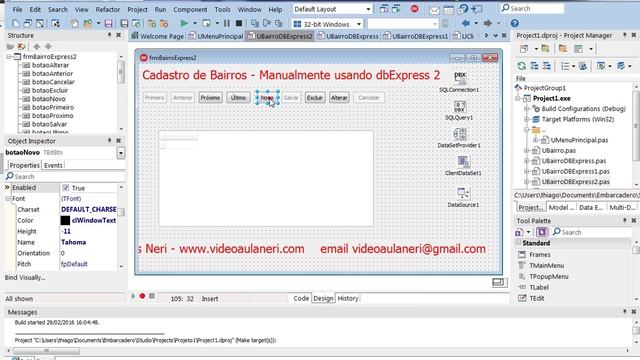Click the play macro triangle in status bar
Viewport: 640px width, 360px height.
tap(133, 296)
